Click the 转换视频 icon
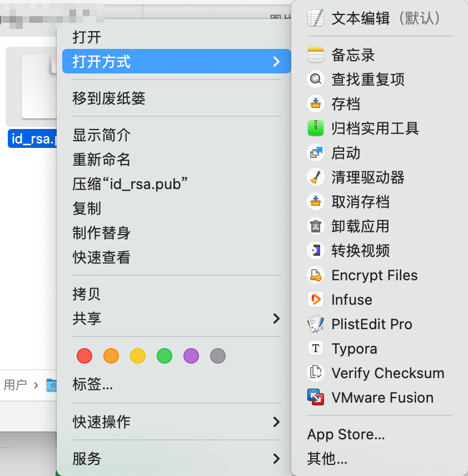 [316, 251]
